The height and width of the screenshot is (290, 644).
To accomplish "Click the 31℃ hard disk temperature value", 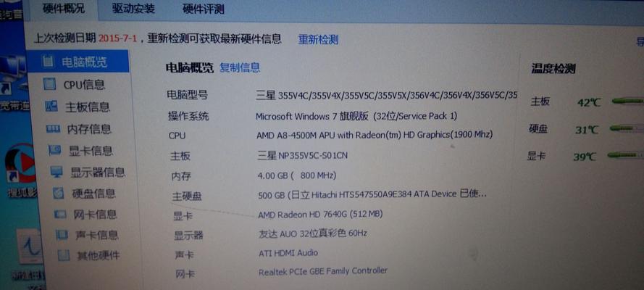I will [587, 130].
